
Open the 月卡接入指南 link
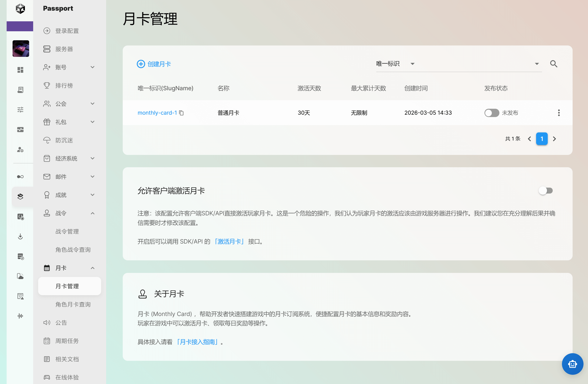197,342
